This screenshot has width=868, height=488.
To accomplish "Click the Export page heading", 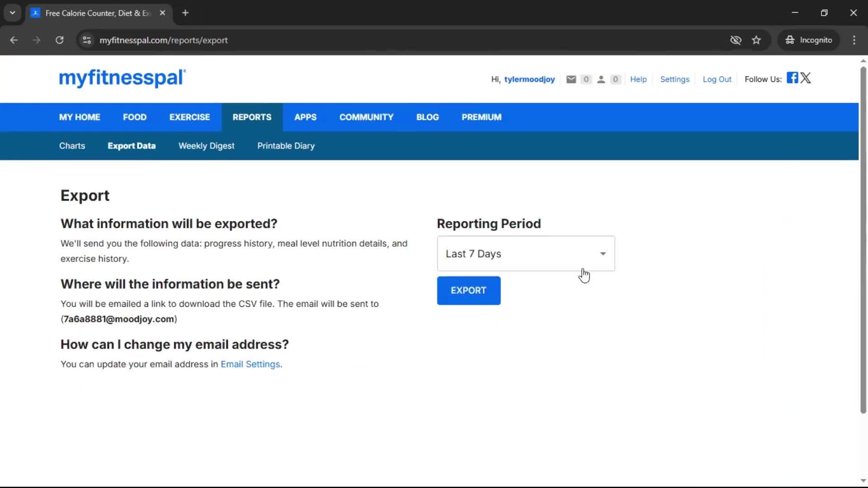I will (85, 196).
